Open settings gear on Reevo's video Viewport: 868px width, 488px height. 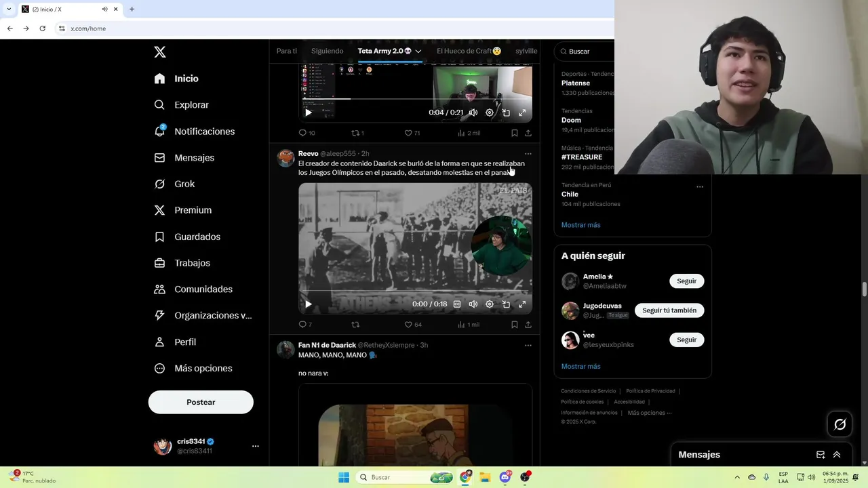490,304
